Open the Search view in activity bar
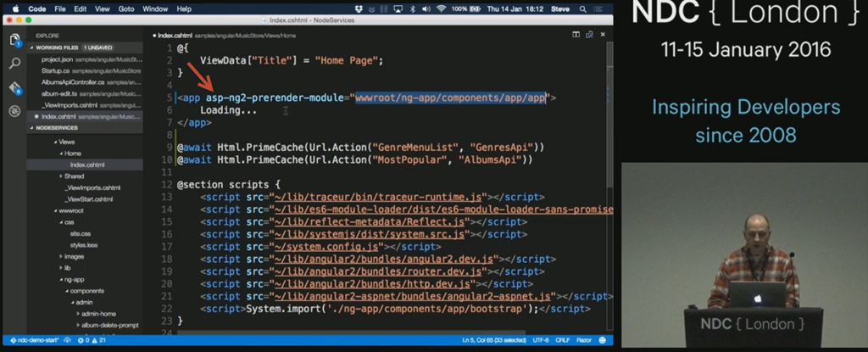Image resolution: width=868 pixels, height=352 pixels. coord(15,64)
